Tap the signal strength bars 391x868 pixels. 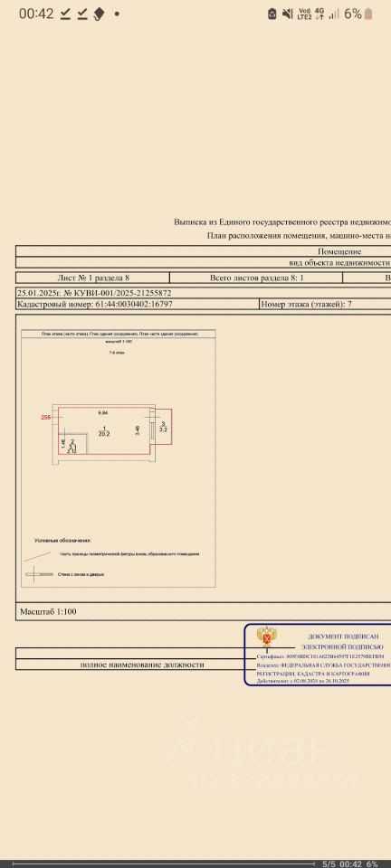pos(334,14)
